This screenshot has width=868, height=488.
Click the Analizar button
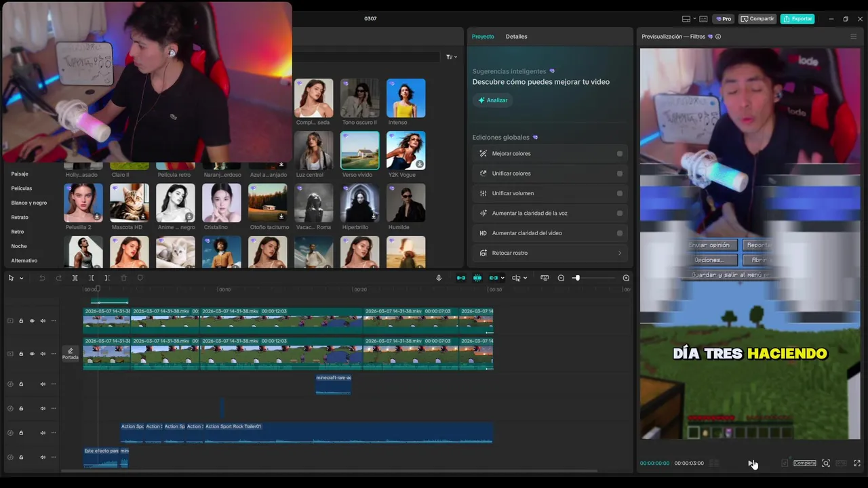coord(492,100)
